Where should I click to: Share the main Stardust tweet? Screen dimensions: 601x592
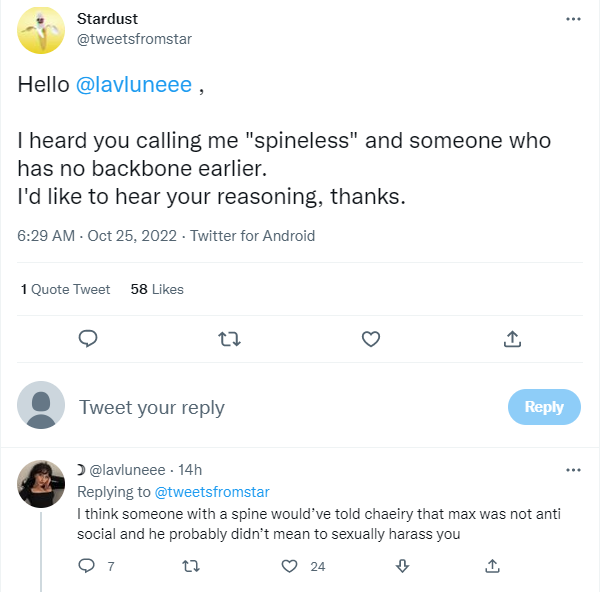(x=512, y=339)
